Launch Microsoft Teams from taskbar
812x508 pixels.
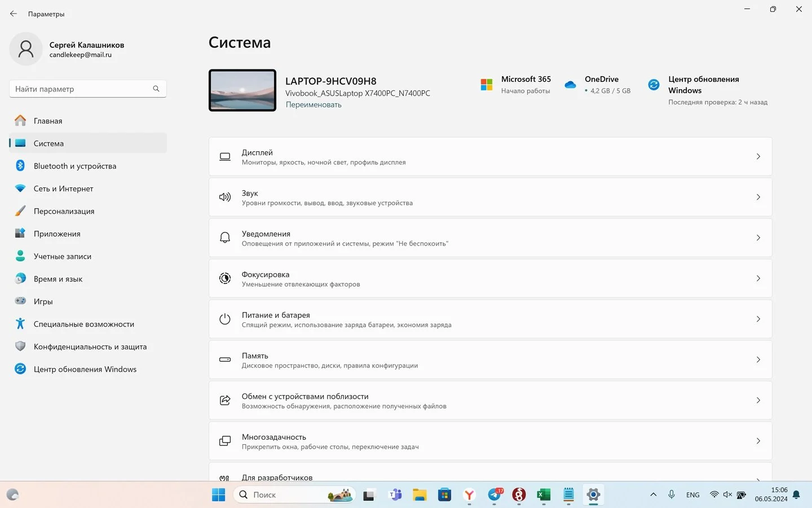[395, 495]
